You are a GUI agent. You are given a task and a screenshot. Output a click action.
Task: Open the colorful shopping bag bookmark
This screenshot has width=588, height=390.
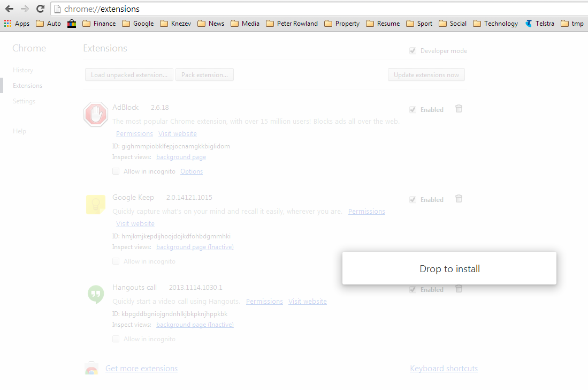pyautogui.click(x=72, y=23)
